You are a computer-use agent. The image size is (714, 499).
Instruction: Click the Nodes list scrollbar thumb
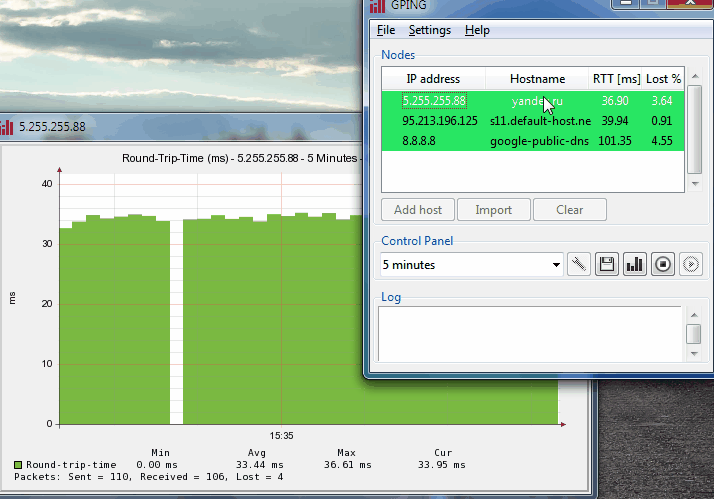[x=695, y=130]
